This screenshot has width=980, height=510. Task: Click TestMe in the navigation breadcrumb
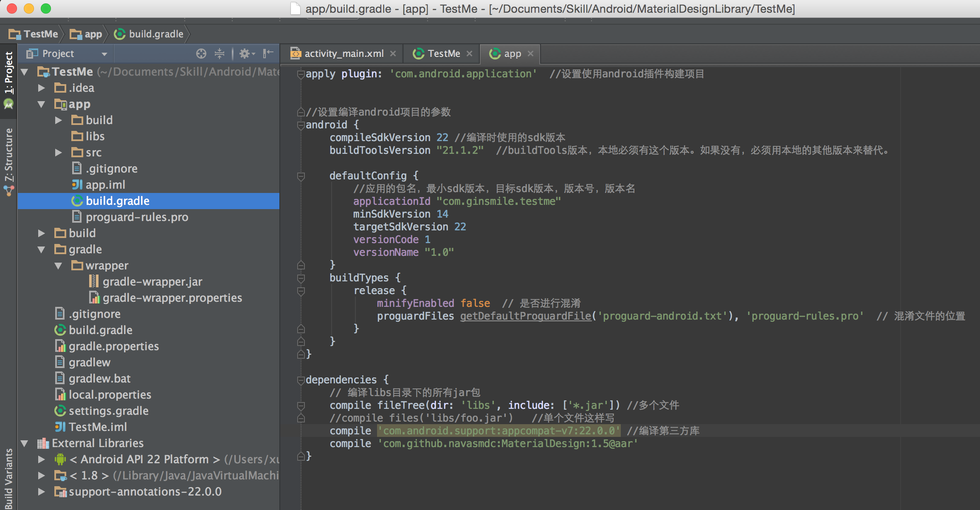(33, 34)
